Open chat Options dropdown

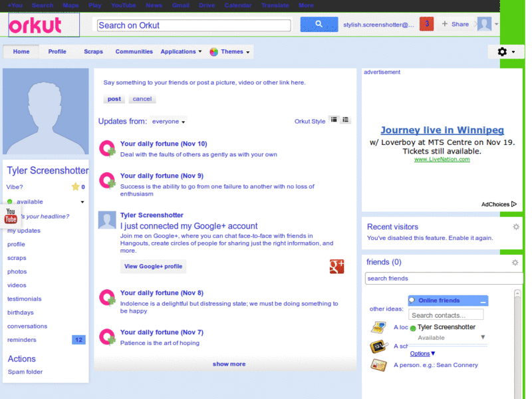pos(422,354)
